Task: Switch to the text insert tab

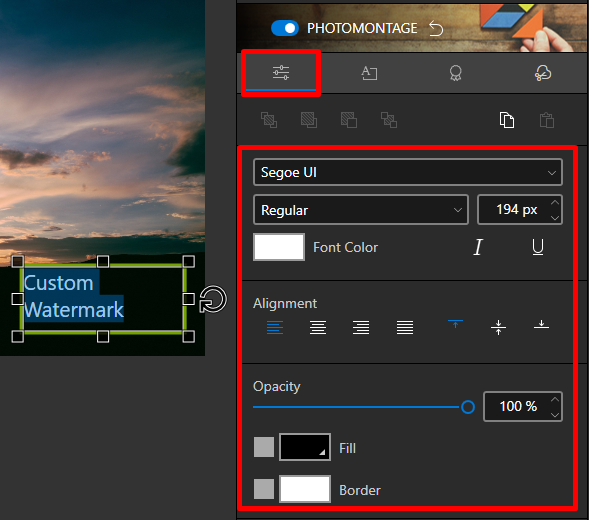Action: [369, 73]
